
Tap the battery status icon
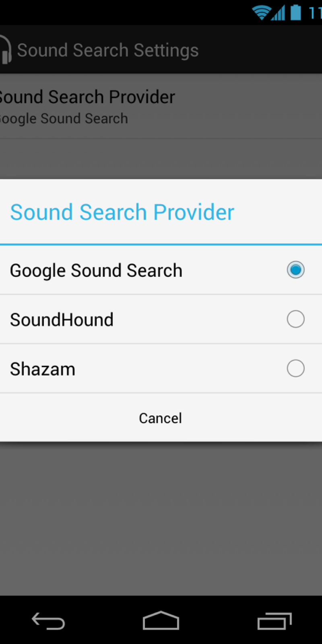295,12
